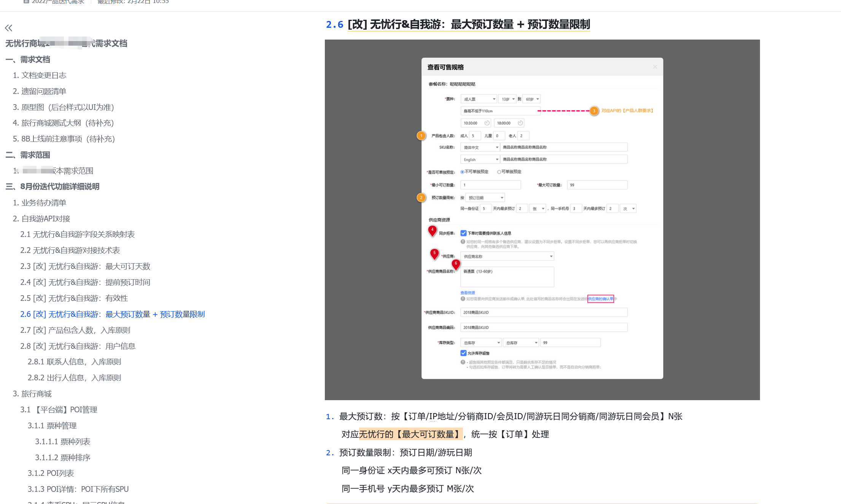Open first 总库存 inventory type dropdown in mockup
841x504 pixels.
481,343
